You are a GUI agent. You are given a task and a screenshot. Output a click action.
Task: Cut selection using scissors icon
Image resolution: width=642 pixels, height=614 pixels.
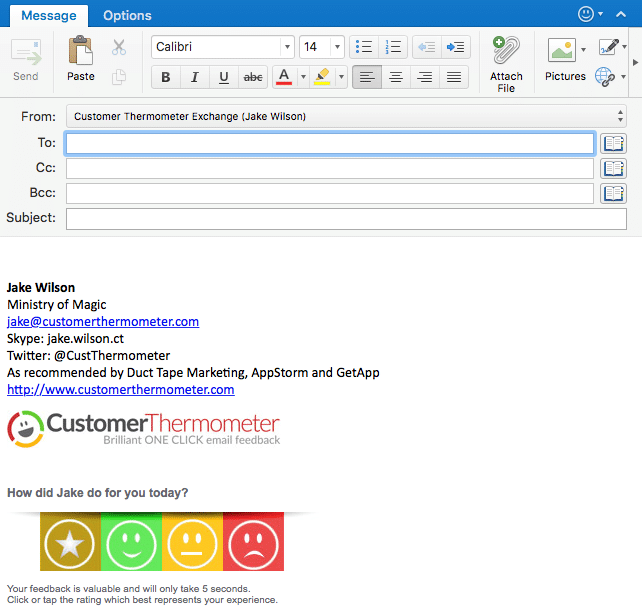(119, 47)
